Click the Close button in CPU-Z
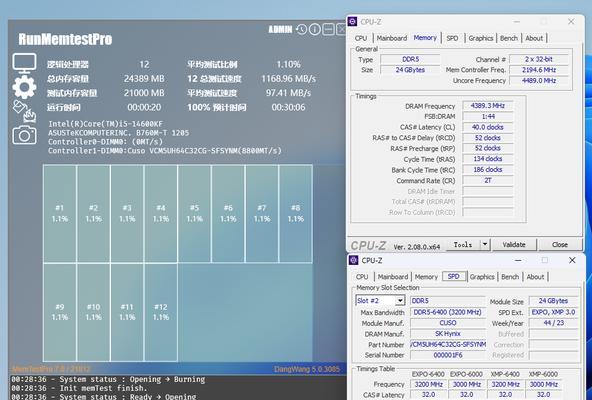The image size is (592, 400). click(x=560, y=245)
